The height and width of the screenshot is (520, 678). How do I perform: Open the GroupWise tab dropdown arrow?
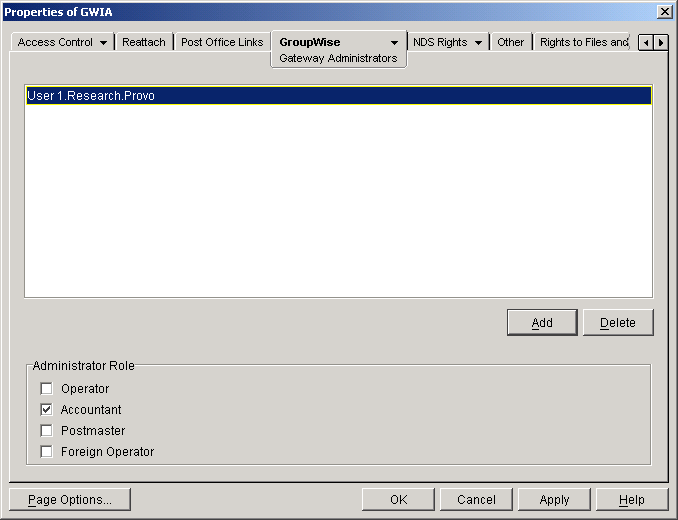coord(394,43)
